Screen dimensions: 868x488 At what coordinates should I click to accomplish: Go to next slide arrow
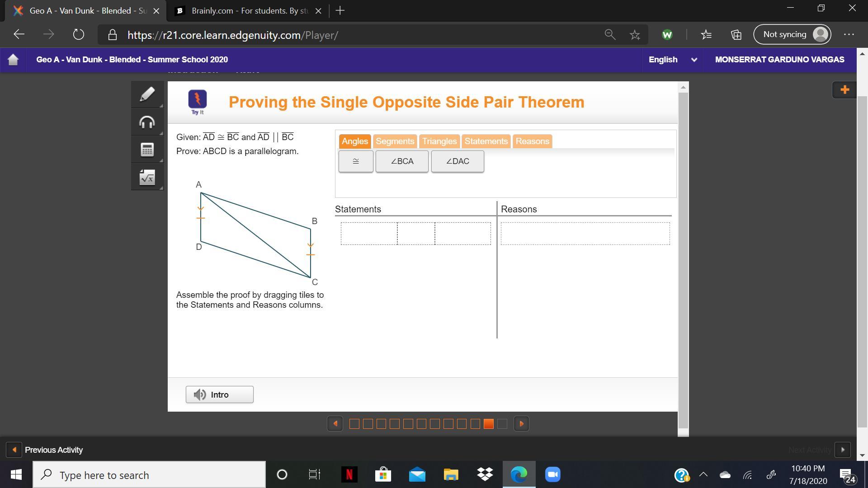click(x=521, y=424)
